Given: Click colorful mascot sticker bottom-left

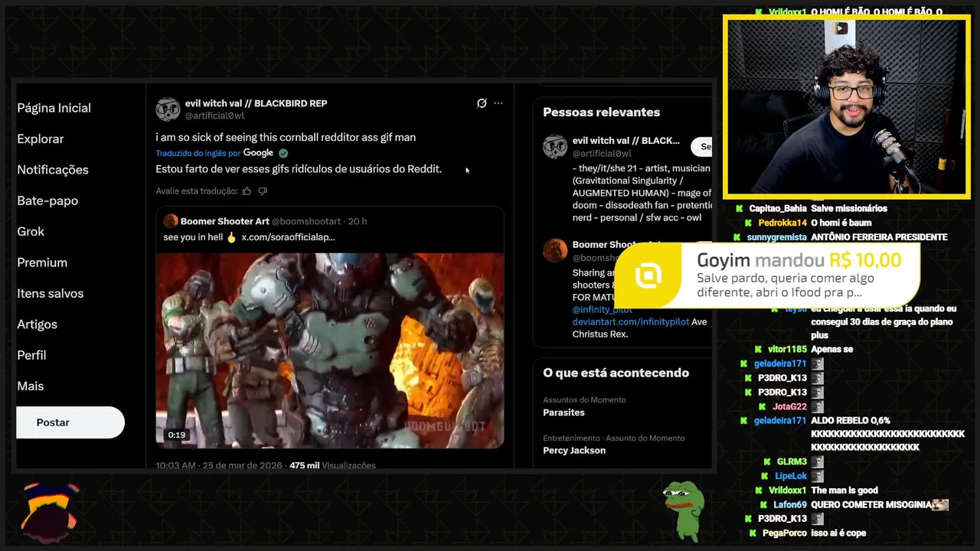Looking at the screenshot, I should [50, 512].
